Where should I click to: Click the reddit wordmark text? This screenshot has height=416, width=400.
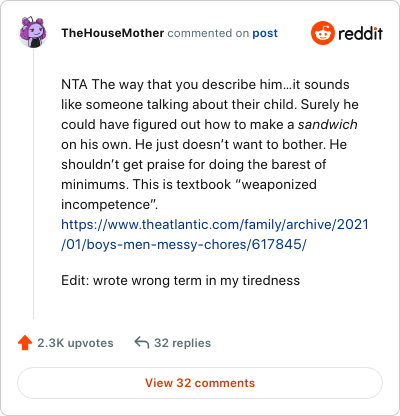360,33
